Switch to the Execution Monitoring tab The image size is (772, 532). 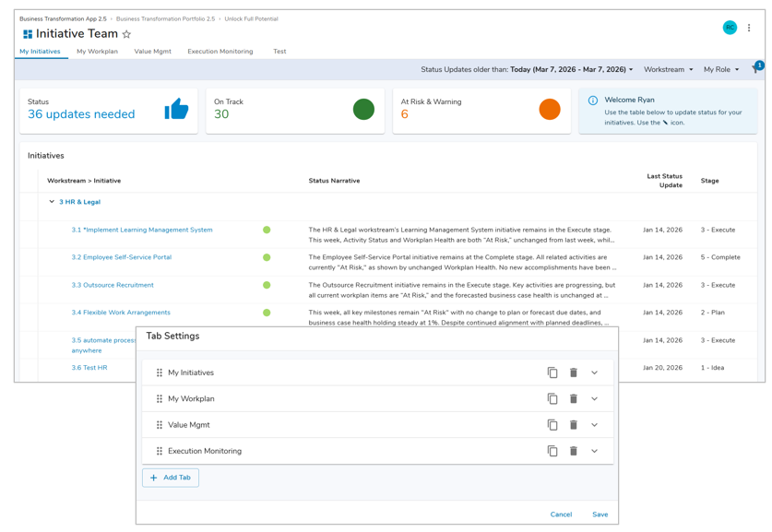pyautogui.click(x=220, y=52)
